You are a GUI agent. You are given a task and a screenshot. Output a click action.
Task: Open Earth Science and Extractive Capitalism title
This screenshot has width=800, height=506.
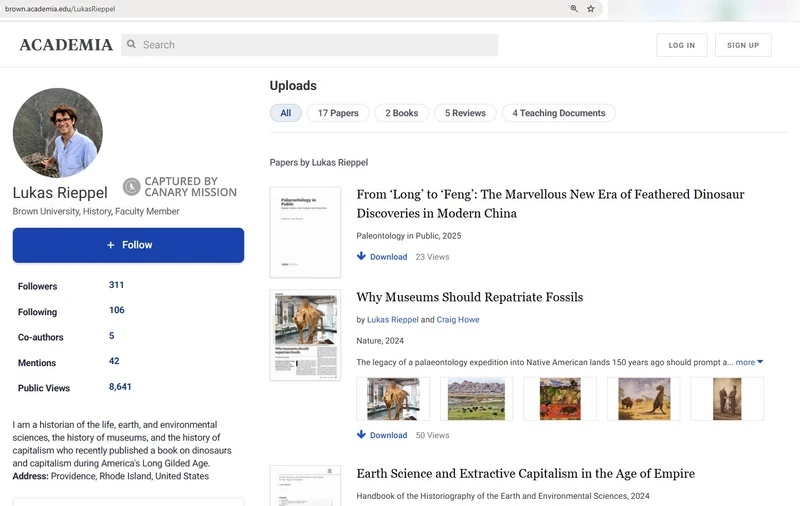tap(526, 473)
